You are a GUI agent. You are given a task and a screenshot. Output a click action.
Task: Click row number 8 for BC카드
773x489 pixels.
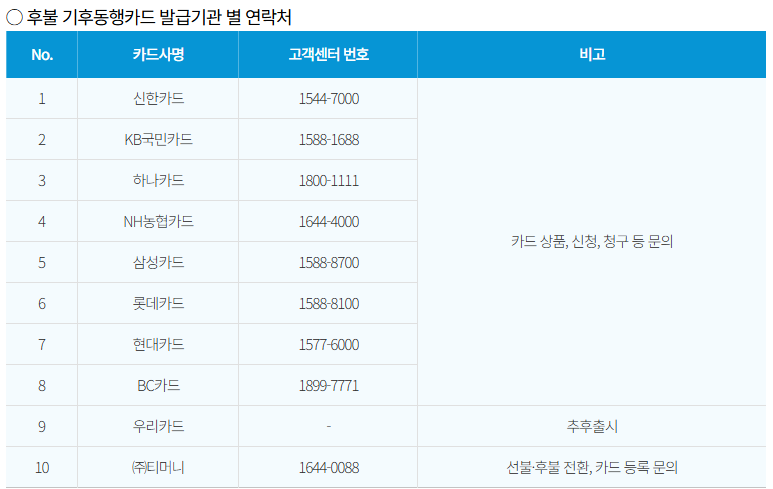coord(42,385)
